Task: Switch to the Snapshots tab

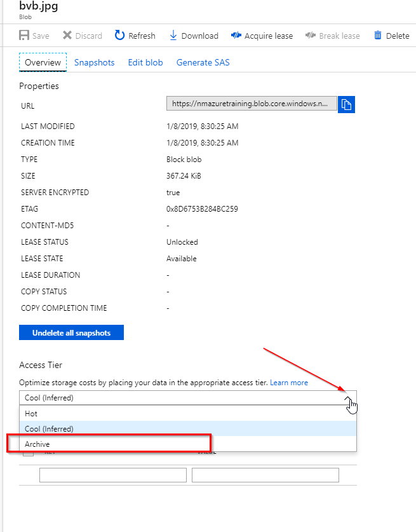Action: pyautogui.click(x=94, y=62)
